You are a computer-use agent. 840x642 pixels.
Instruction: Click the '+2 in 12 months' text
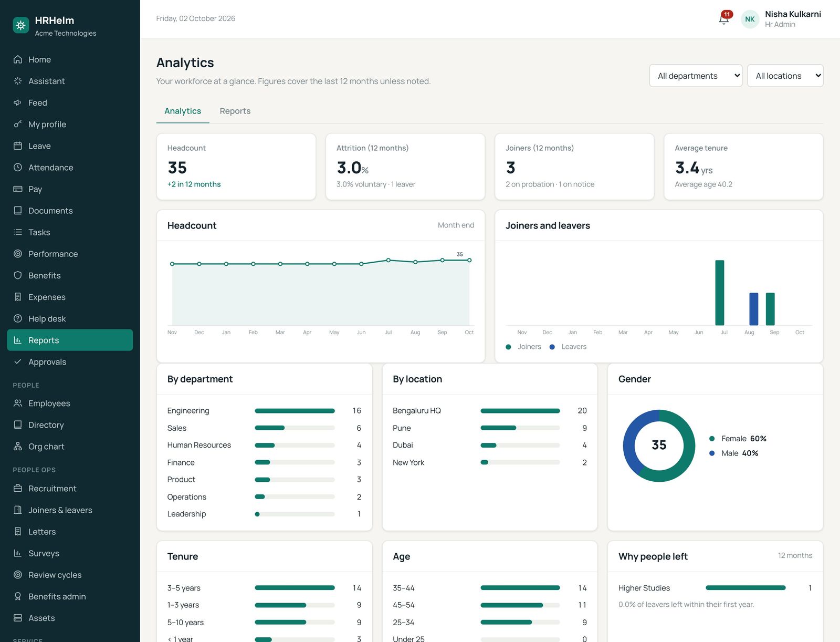194,184
